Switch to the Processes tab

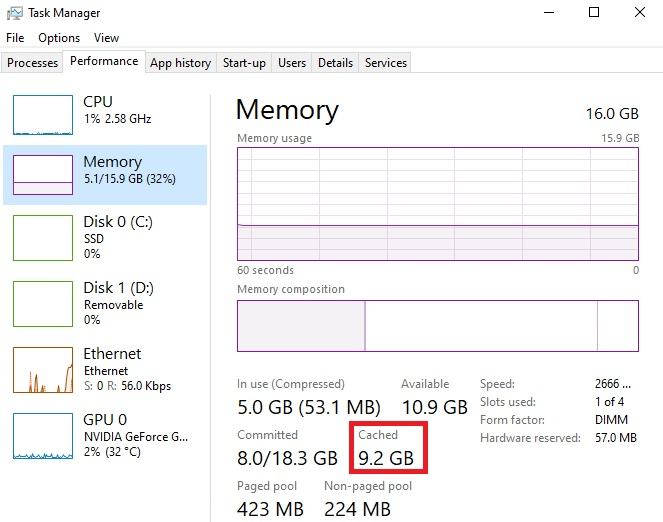point(33,63)
